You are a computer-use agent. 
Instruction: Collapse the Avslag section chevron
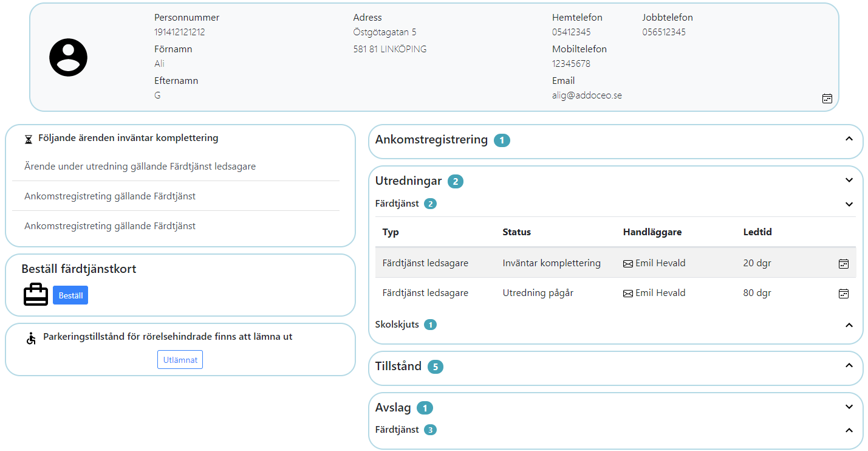[x=849, y=407]
